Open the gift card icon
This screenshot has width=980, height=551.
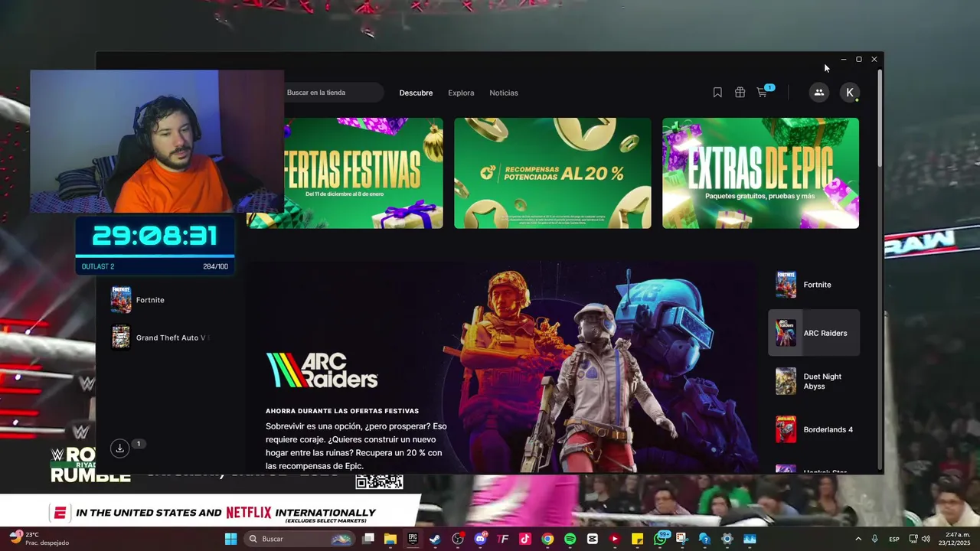click(x=740, y=93)
